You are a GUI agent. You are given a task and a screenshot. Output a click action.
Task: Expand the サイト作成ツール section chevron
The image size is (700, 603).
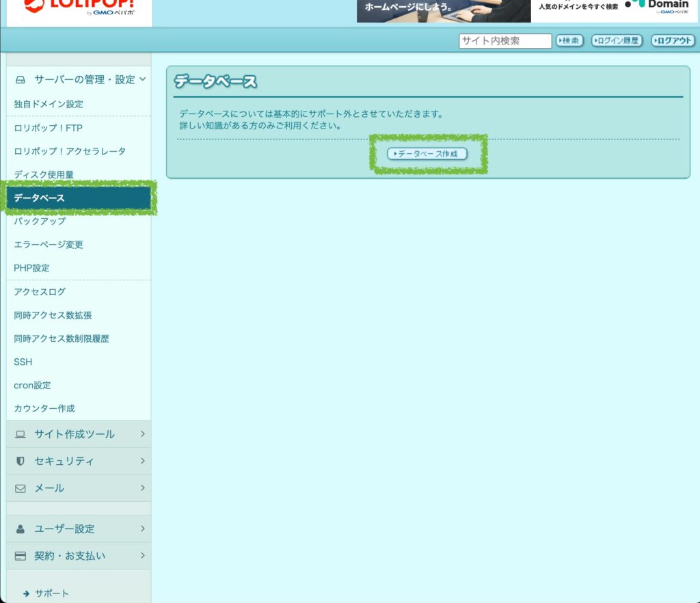(x=142, y=433)
